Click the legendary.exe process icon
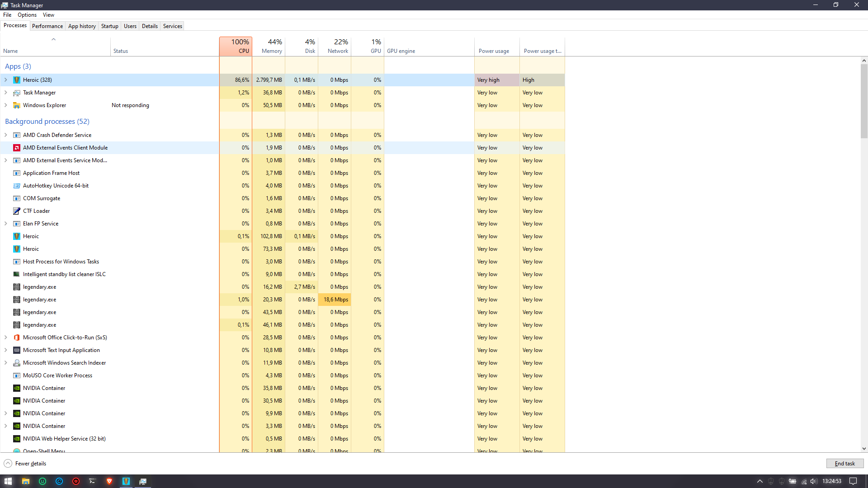 [x=16, y=287]
